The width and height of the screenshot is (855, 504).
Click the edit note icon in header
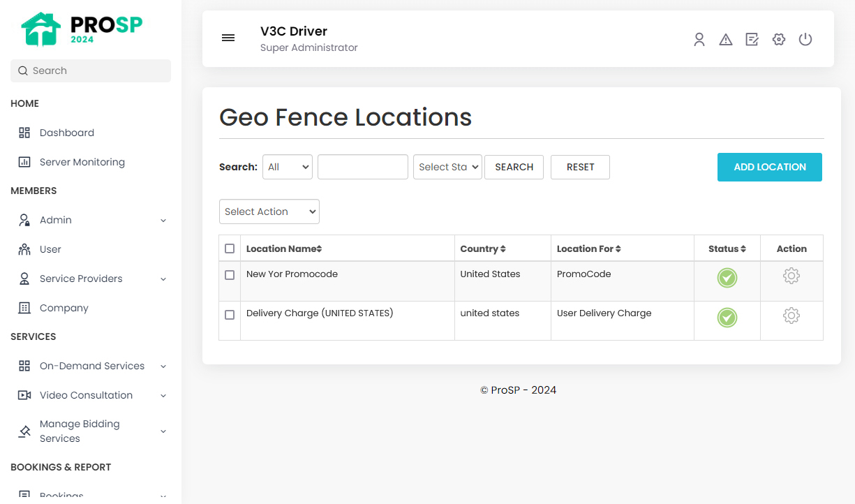click(x=752, y=40)
